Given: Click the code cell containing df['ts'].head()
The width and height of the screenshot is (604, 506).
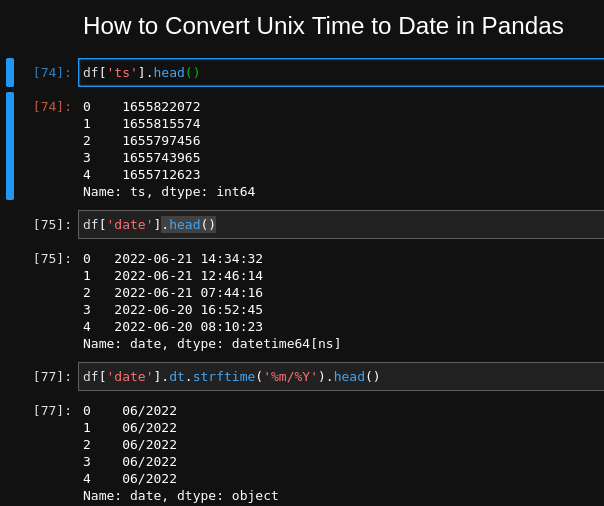Looking at the screenshot, I should click(x=341, y=72).
